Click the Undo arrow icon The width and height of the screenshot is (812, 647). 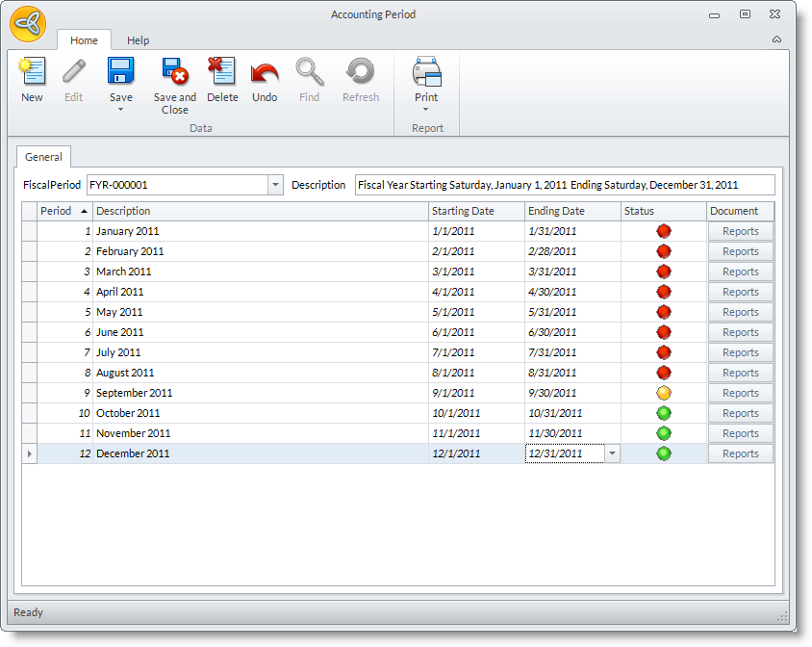coord(265,72)
